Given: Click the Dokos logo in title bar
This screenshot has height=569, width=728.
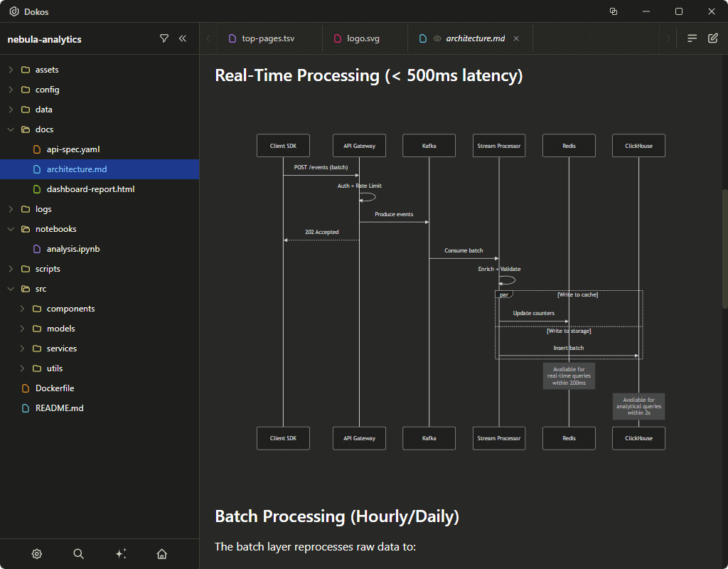Looking at the screenshot, I should 14,11.
